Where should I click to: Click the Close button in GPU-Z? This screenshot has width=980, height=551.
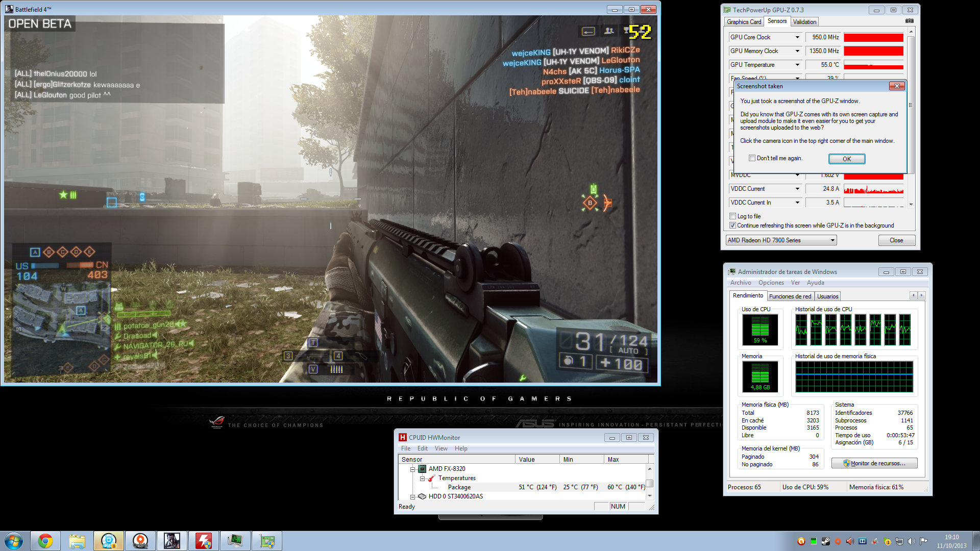click(896, 240)
